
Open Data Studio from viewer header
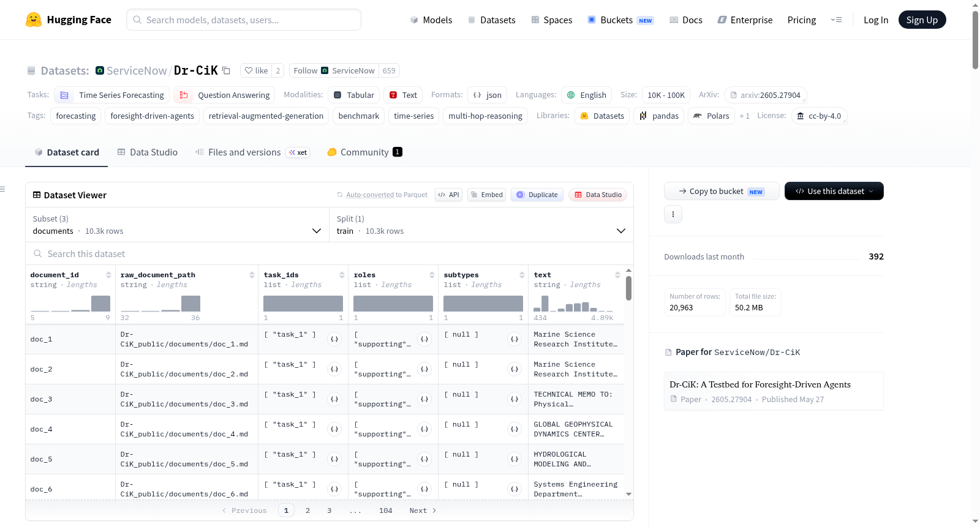coord(597,195)
